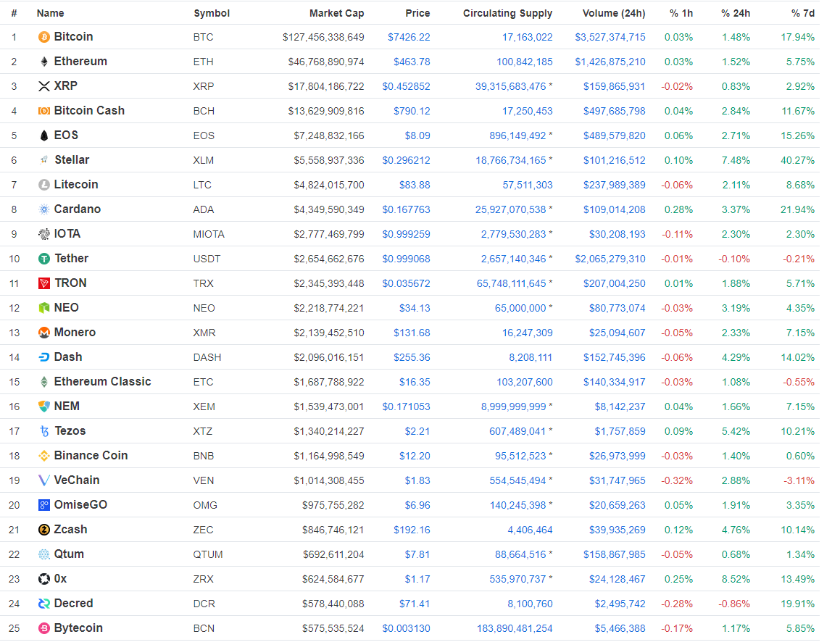The width and height of the screenshot is (840, 642).
Task: Select 0x 24h change 8.52%
Action: pyautogui.click(x=736, y=580)
